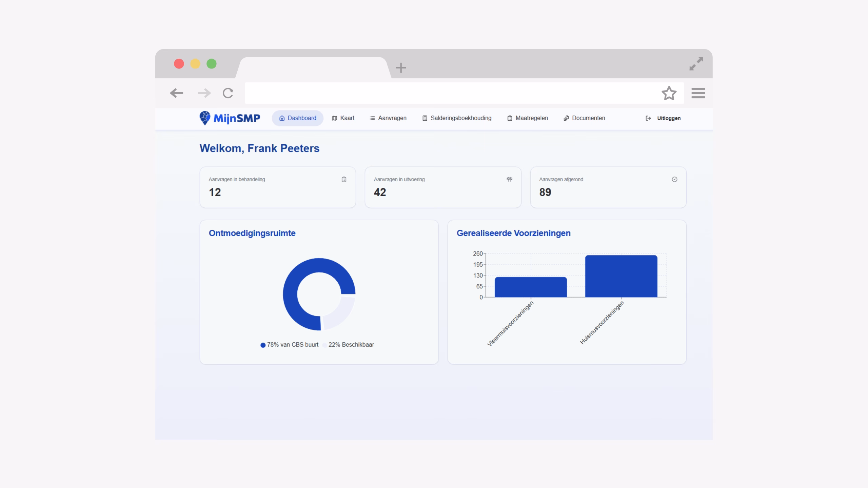
Task: Click the Welkom, Frank Peeters heading
Action: click(259, 148)
